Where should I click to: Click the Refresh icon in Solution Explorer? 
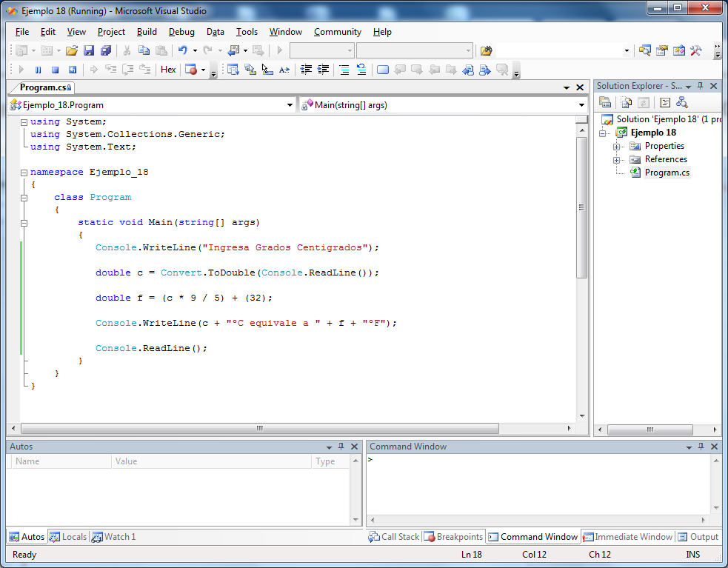(643, 102)
